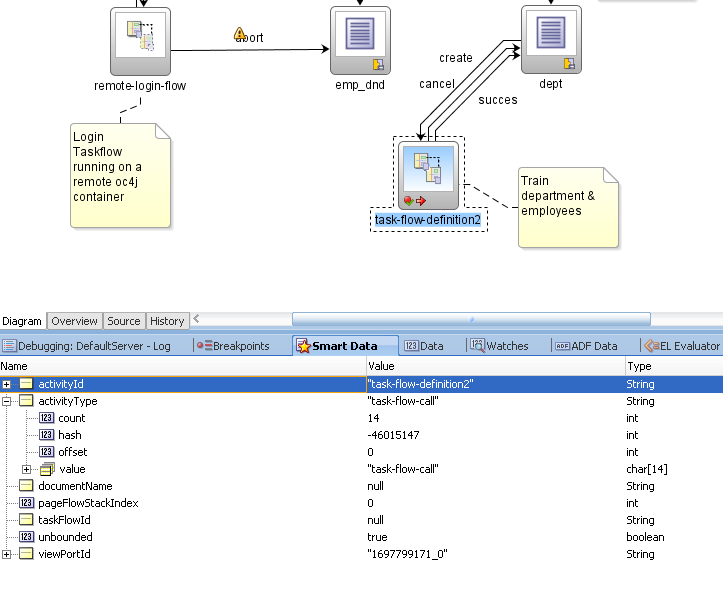
Task: Click the viewPortId value "1697799171_0"
Action: [x=407, y=554]
